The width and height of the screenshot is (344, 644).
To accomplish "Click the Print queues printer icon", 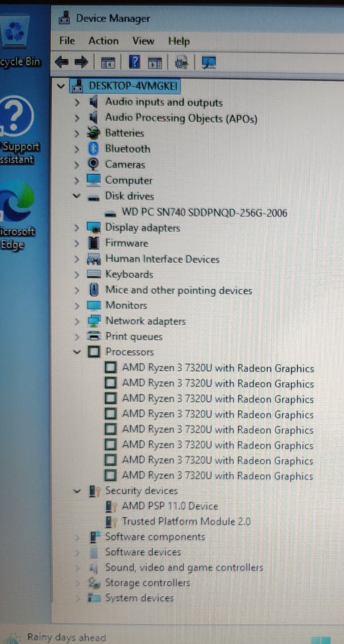I will point(94,336).
